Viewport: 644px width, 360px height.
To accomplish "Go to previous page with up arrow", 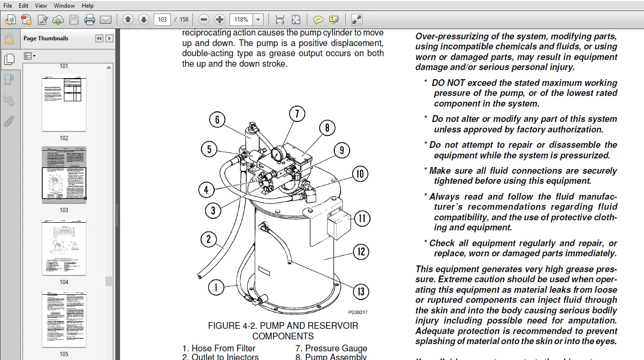I will click(128, 20).
